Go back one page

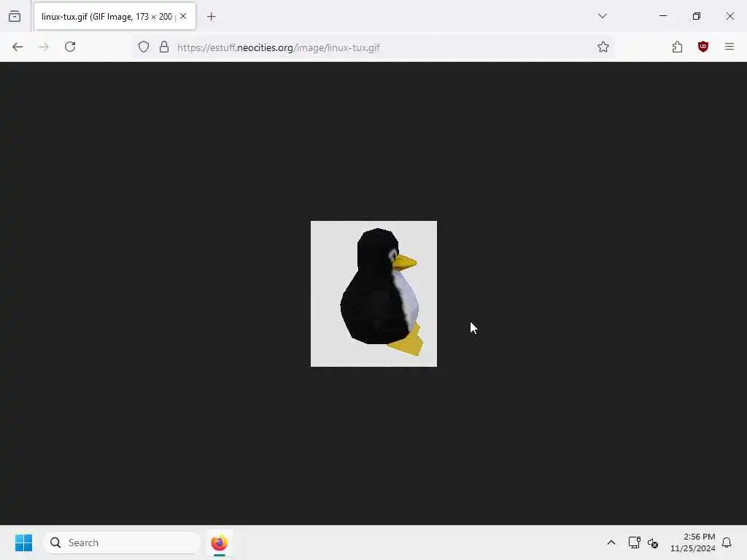(x=18, y=47)
